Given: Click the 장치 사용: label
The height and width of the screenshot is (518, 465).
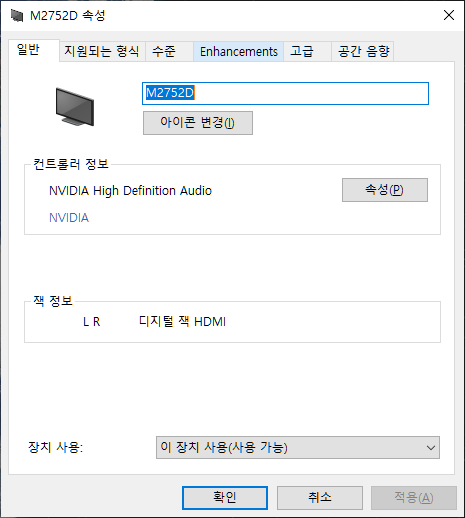Looking at the screenshot, I should tap(56, 447).
